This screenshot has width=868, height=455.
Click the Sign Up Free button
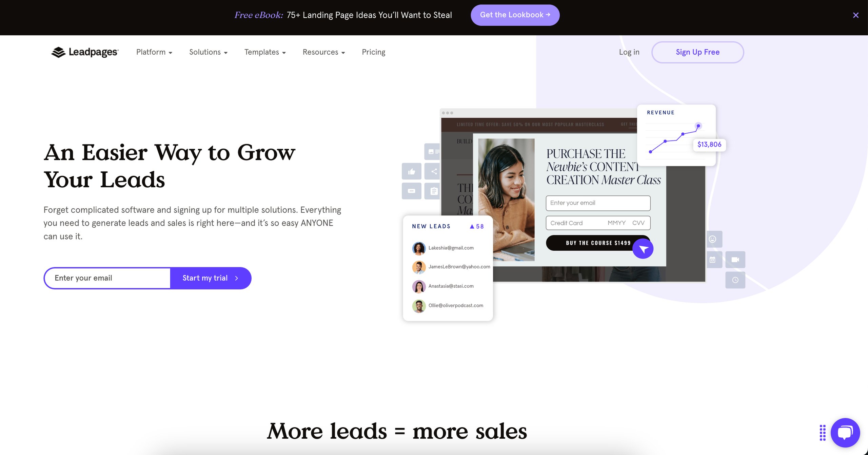click(697, 52)
